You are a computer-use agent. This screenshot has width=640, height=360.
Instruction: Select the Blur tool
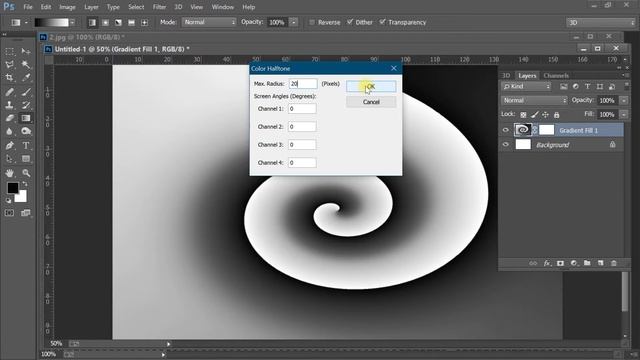coord(9,131)
